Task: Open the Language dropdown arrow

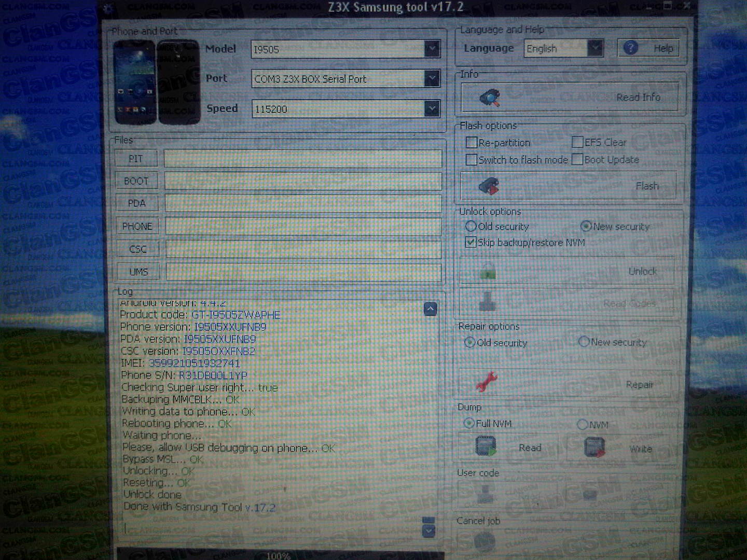Action: (x=596, y=48)
